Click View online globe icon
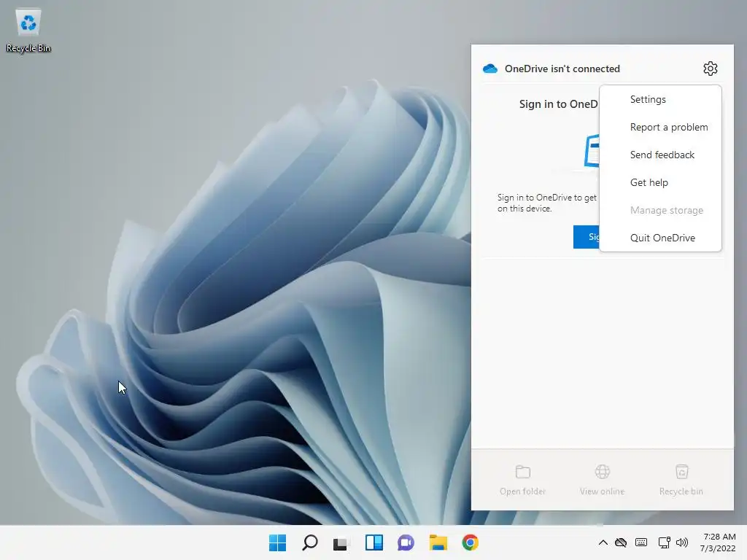This screenshot has width=747, height=560. [x=602, y=472]
